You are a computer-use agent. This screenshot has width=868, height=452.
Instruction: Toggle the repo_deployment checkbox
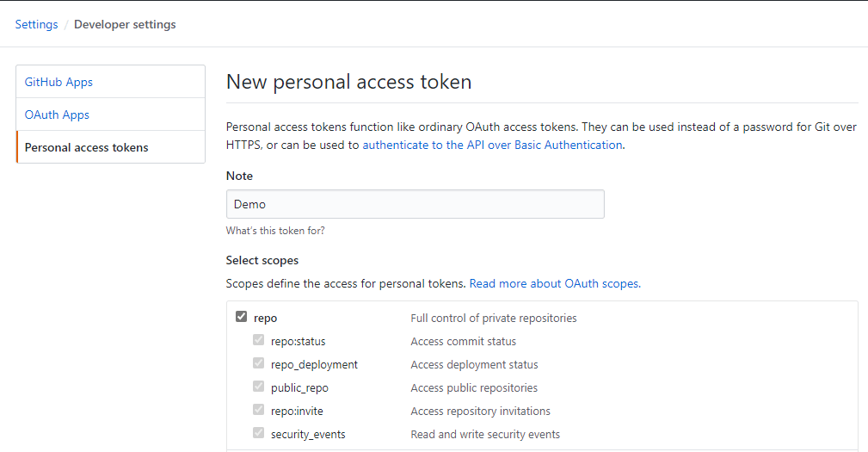point(258,363)
